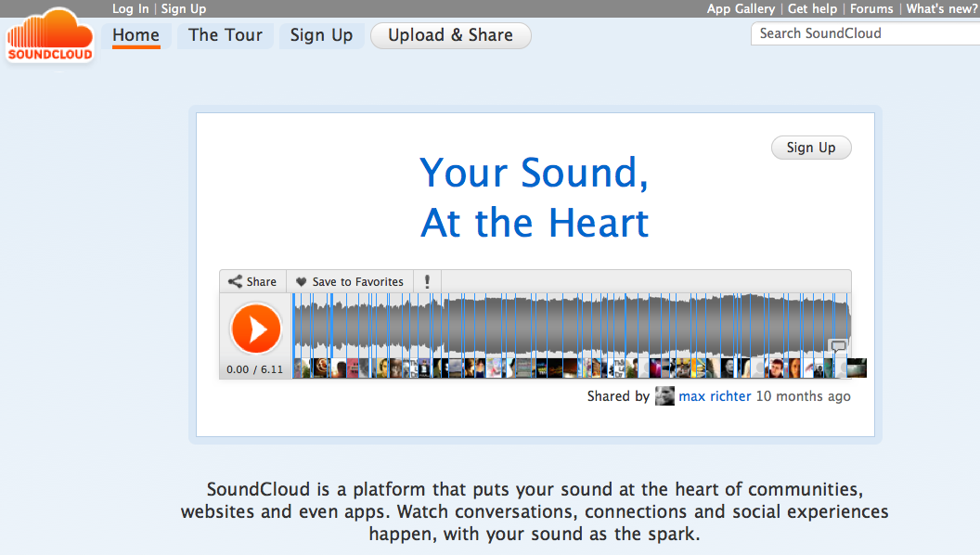The height and width of the screenshot is (555, 980).
Task: Click the Upload & Share button
Action: pos(451,35)
